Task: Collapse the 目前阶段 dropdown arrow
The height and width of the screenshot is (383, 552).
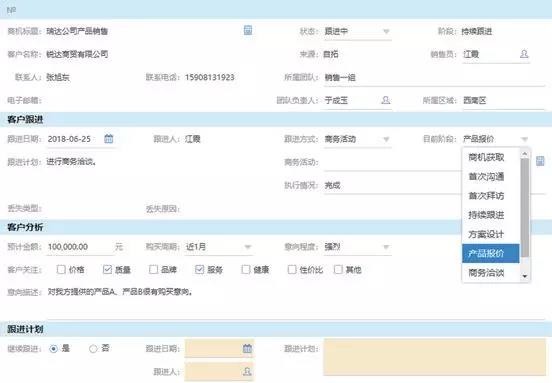Action: pyautogui.click(x=525, y=139)
